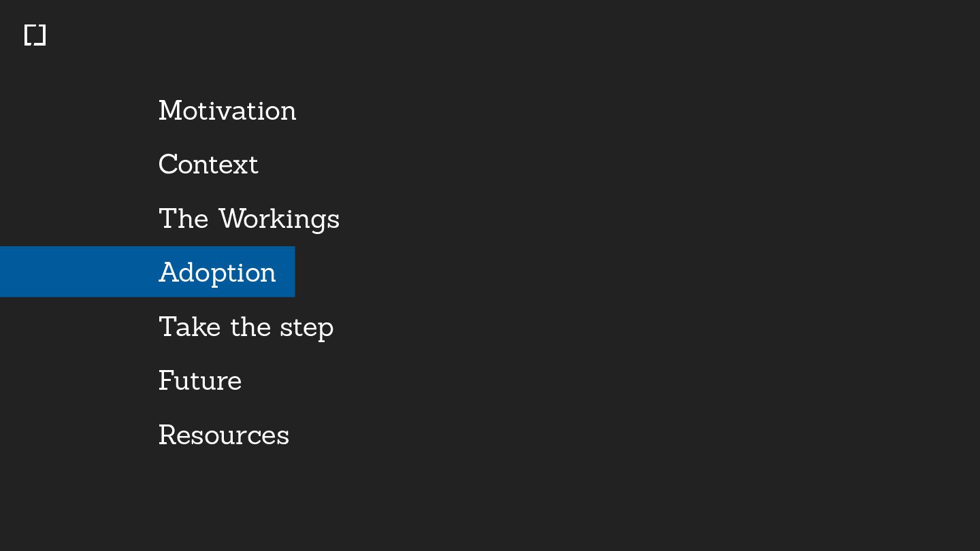Image resolution: width=980 pixels, height=551 pixels.
Task: Navigate to the Resources section
Action: coord(224,435)
